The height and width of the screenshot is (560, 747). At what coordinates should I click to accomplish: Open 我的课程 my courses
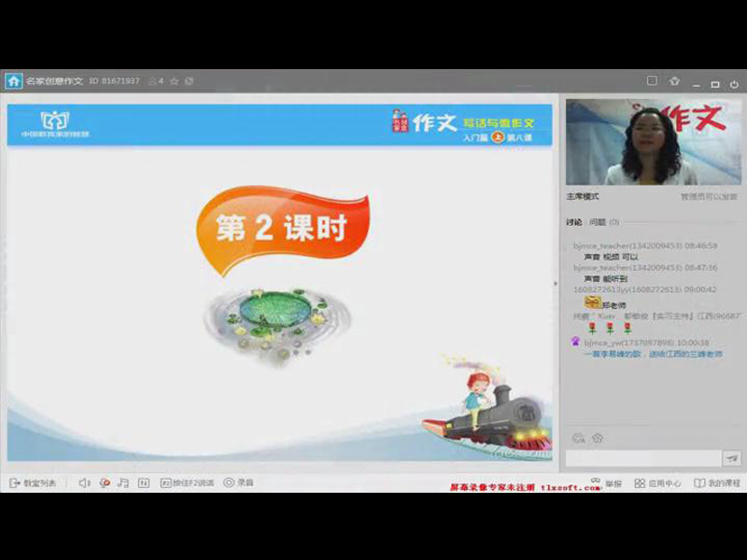pos(717,483)
